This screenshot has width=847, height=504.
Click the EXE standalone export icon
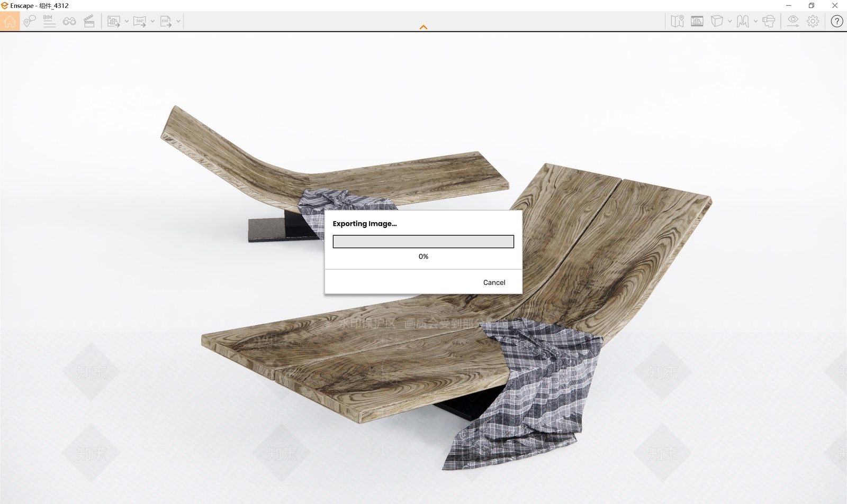coord(166,21)
